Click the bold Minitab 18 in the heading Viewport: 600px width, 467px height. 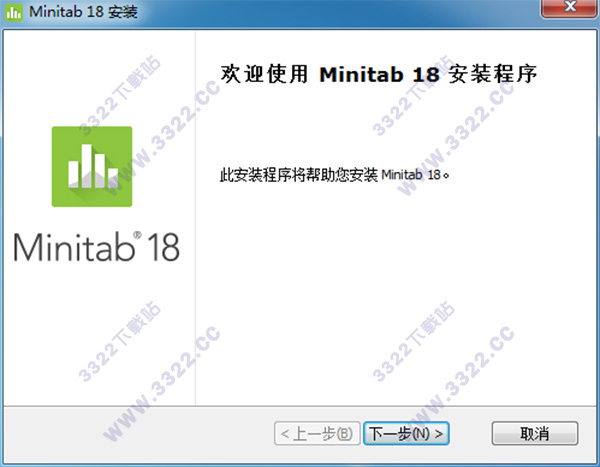[x=379, y=75]
